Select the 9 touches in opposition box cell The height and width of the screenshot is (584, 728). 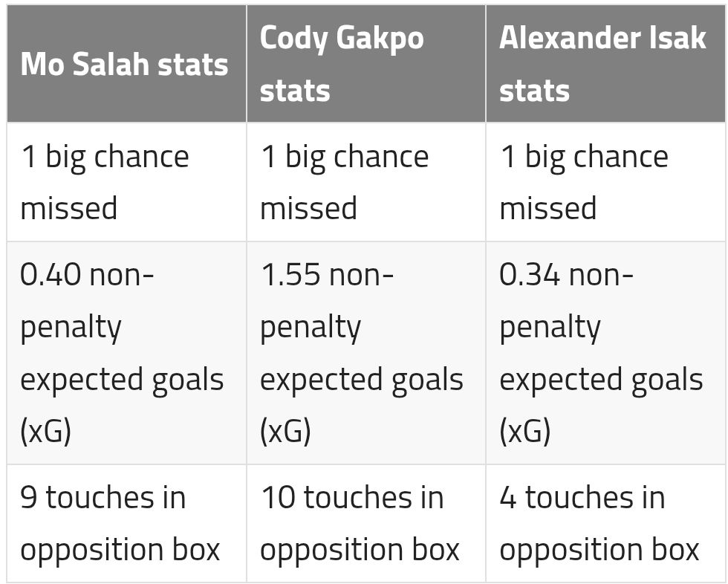(126, 523)
